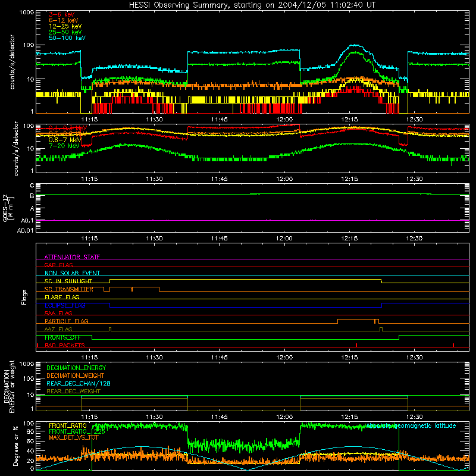
Task: Click the 'B' level on GOES axis
Action: tap(32, 196)
